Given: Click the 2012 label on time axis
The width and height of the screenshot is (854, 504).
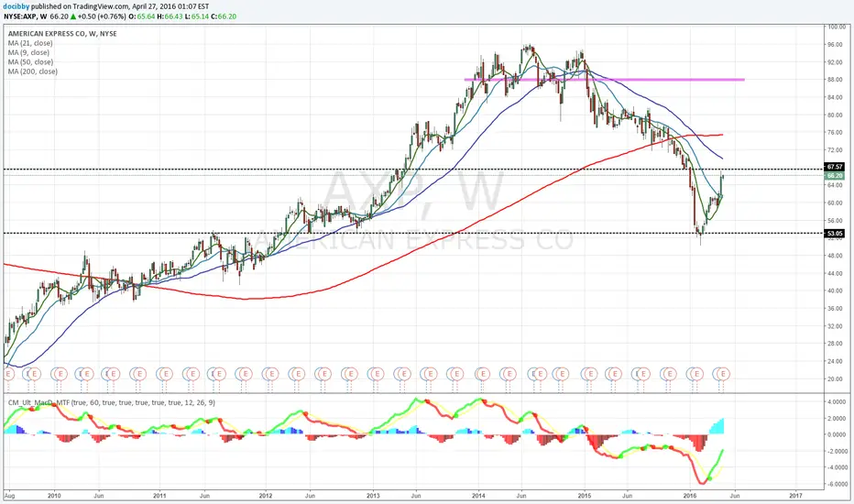Looking at the screenshot, I should point(266,495).
